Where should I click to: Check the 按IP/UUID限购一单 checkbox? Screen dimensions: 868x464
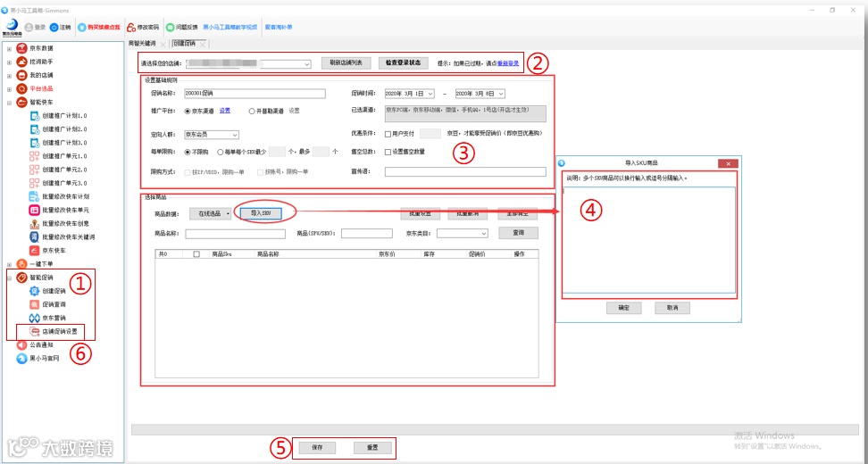coord(188,172)
